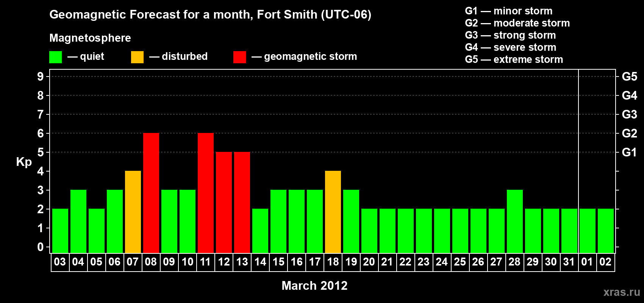
Task: Click 'G4 — severe storm' legend line
Action: [x=511, y=47]
